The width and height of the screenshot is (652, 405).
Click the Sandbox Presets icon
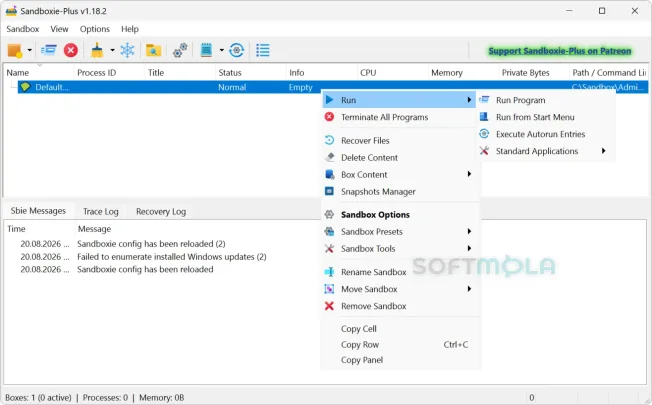[329, 231]
